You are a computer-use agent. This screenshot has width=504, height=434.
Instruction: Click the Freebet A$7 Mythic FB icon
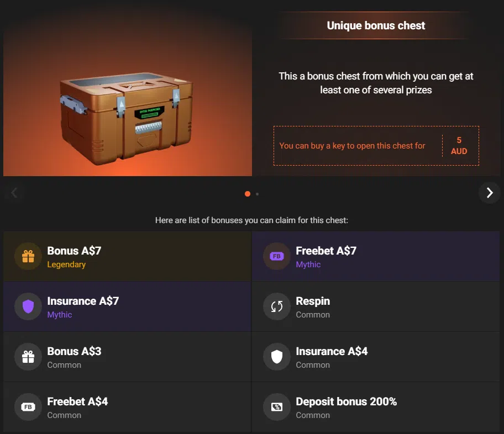click(277, 256)
